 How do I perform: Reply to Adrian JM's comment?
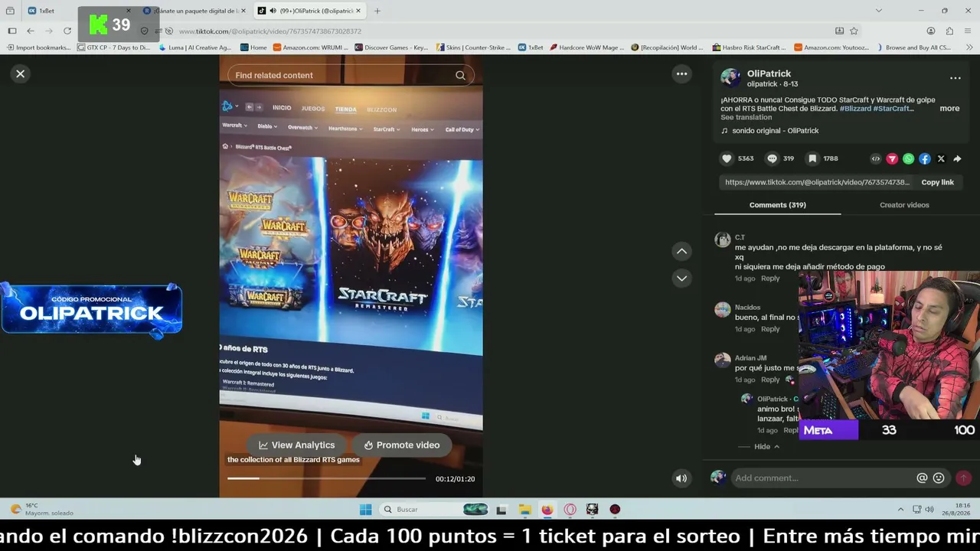(x=770, y=380)
